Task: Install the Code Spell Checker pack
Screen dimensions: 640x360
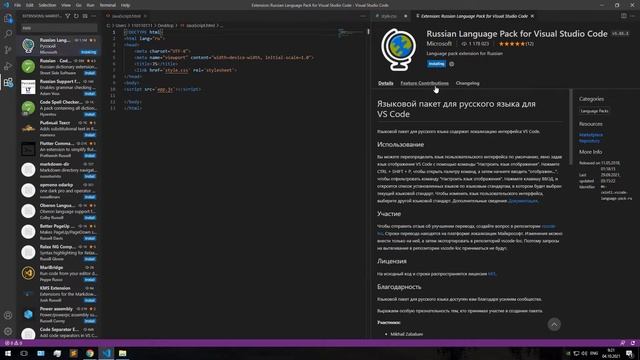Action: click(90, 114)
